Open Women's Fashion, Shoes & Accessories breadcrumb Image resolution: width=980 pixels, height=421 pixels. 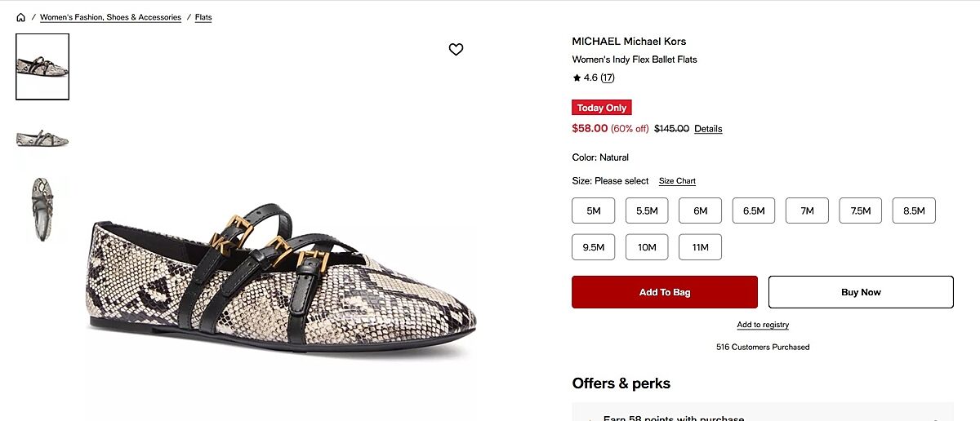(x=110, y=17)
